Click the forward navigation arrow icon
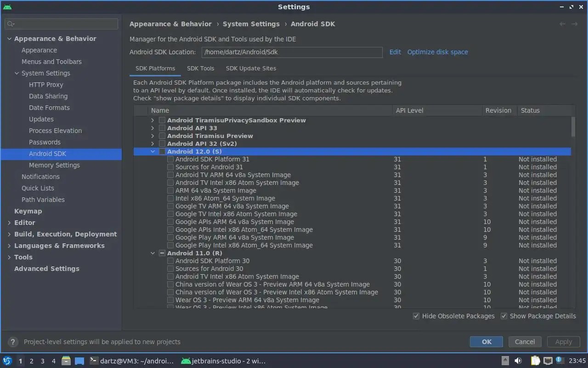588x368 pixels. click(x=574, y=24)
